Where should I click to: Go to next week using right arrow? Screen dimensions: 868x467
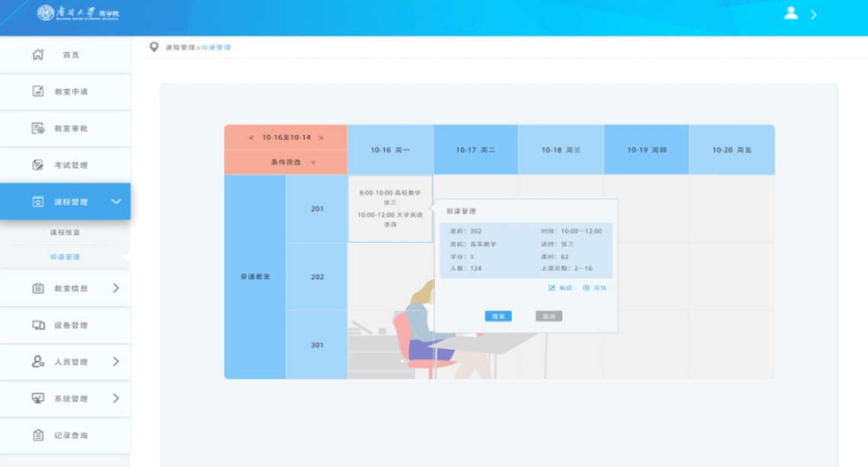(320, 138)
